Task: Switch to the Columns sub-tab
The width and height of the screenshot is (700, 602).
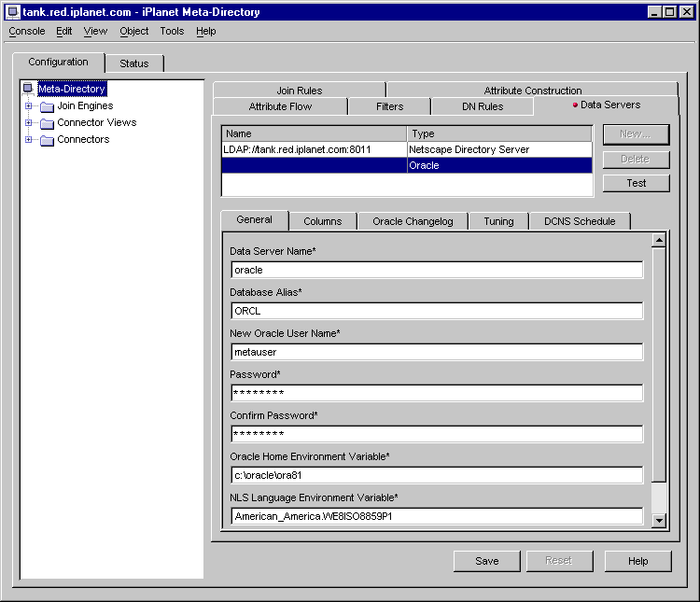Action: 323,221
